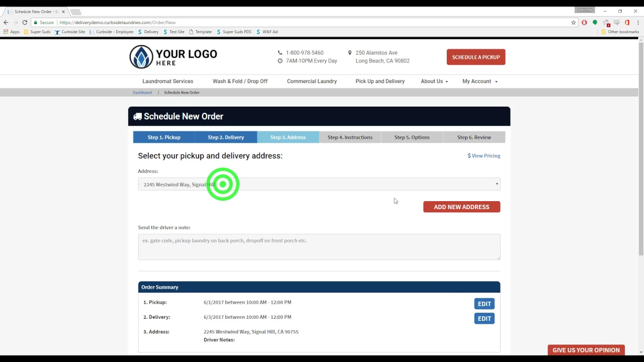
Task: Click the YOUR LOGO HERE logo
Action: (x=173, y=56)
